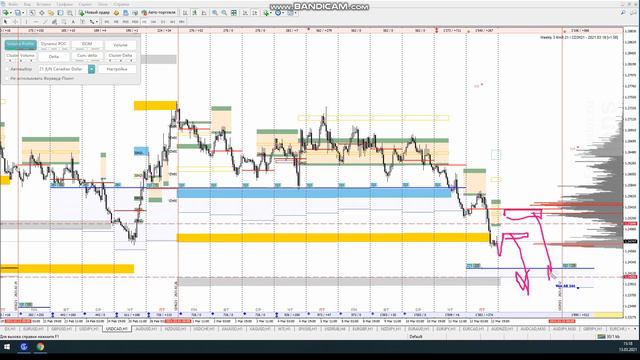This screenshot has width=640, height=360.
Task: Click the teal instrument dropdown arrow
Action: point(92,69)
